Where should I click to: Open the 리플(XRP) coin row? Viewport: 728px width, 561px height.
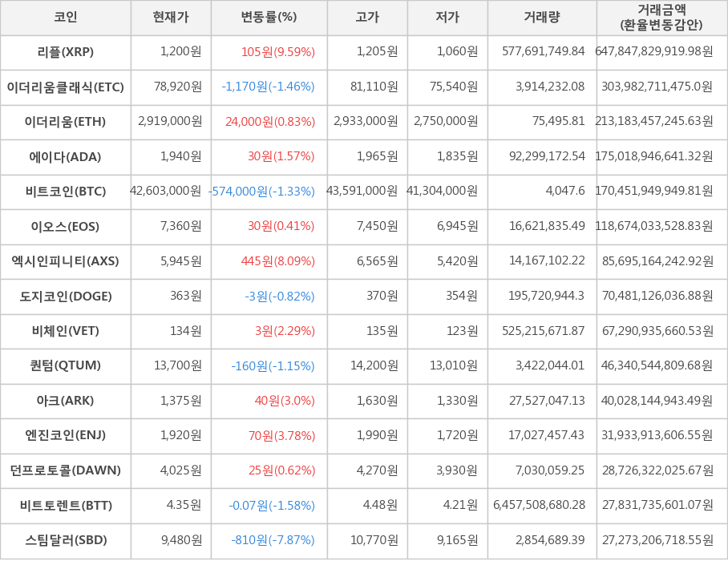point(65,52)
